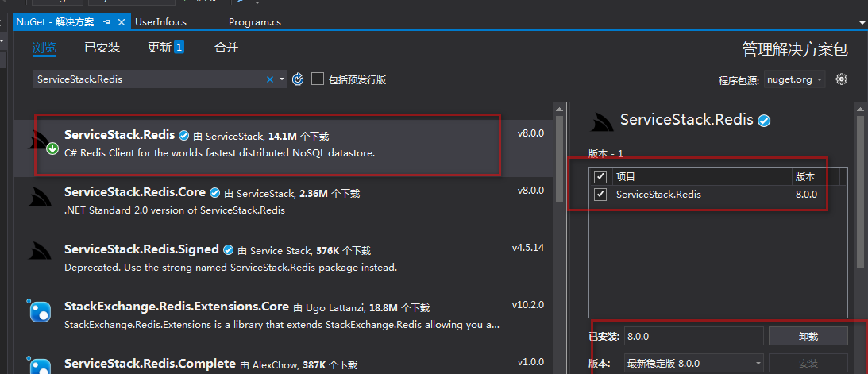Screen dimensions: 868x374
Task: Click the 安装 install button
Action: (x=808, y=364)
